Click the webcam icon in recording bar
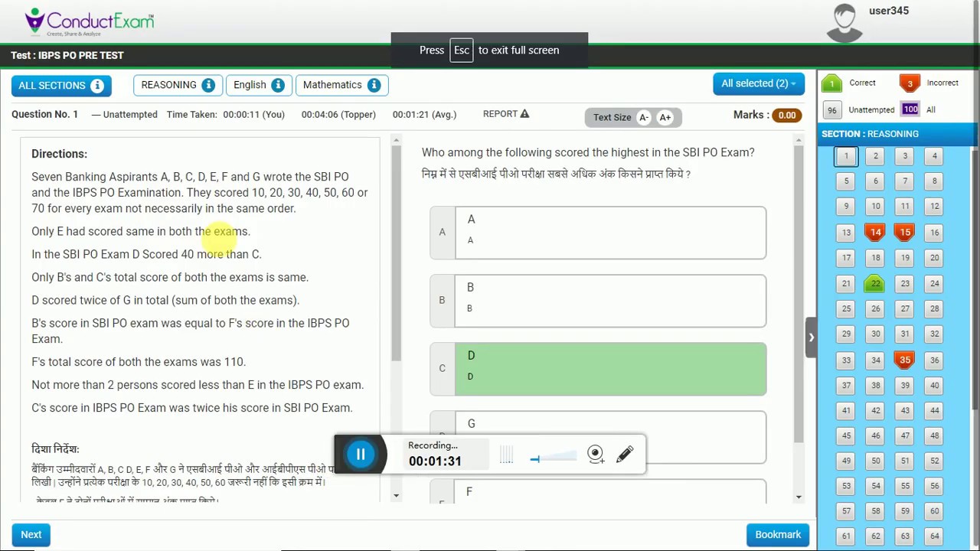Viewport: 980px width, 551px height. (596, 455)
